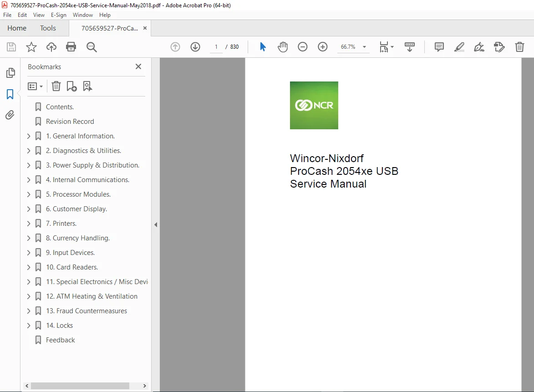The width and height of the screenshot is (534, 392).
Task: Expand the 2. Diagnostics & Utilities bookmark
Action: [29, 151]
